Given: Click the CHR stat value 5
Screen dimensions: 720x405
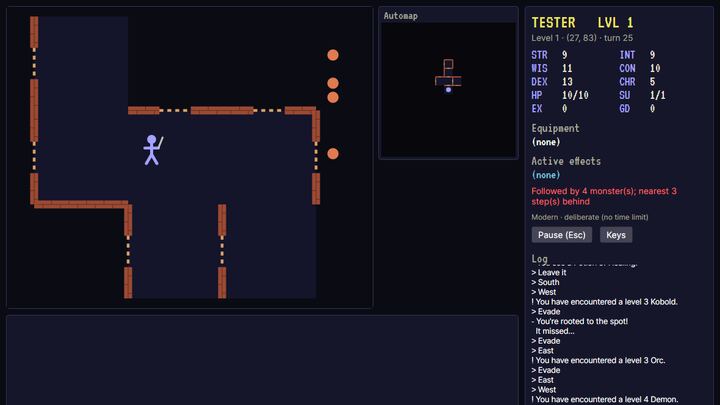Looking at the screenshot, I should click(652, 82).
